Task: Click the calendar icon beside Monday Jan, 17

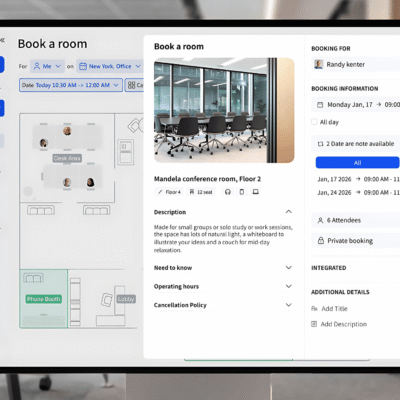Action: click(320, 105)
